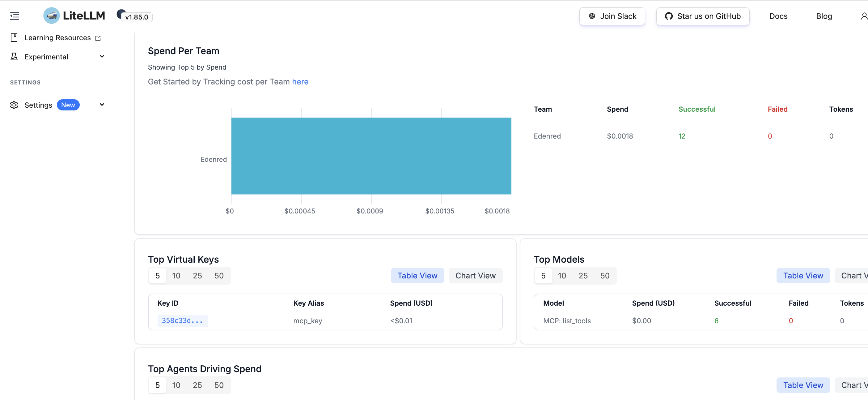Collapse sidebar with the hamburger menu icon

pyautogui.click(x=15, y=16)
